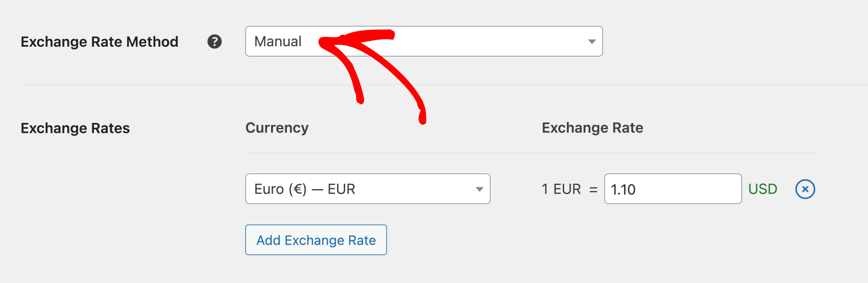Viewport: 868px width, 283px height.
Task: Click the Exchange Rate Method label text
Action: pos(99,42)
